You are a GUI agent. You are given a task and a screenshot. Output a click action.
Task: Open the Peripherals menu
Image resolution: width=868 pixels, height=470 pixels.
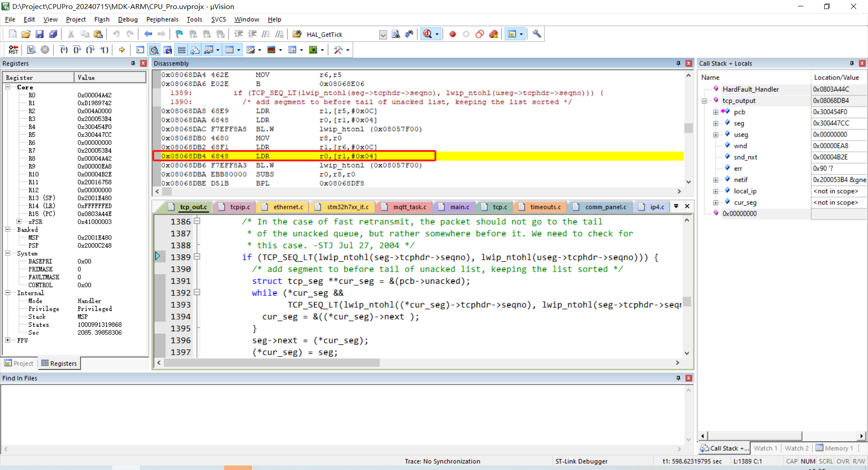click(162, 19)
